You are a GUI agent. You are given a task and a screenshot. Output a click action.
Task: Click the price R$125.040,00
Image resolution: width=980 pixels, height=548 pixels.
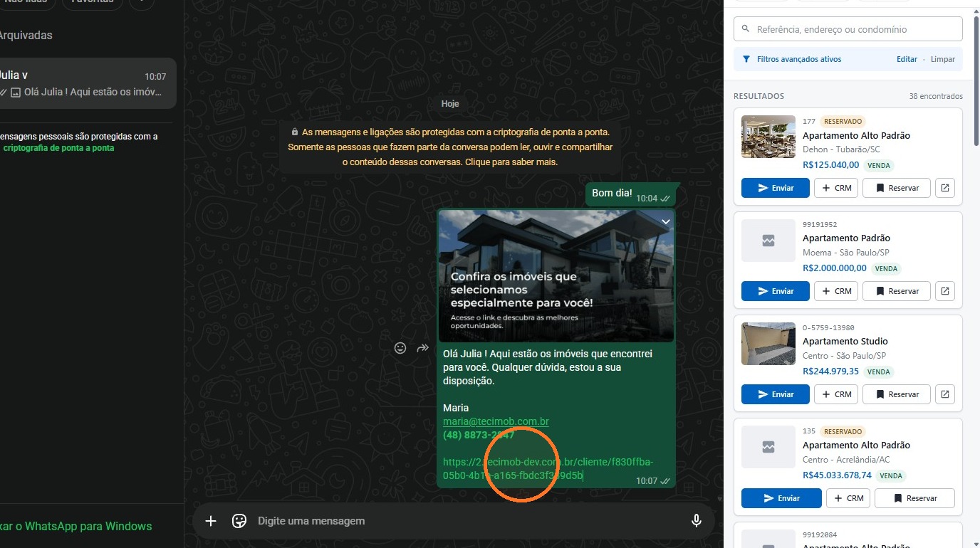(831, 165)
